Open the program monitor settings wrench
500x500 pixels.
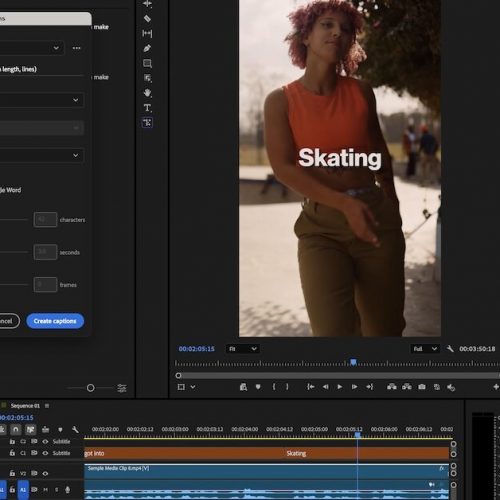click(x=450, y=349)
